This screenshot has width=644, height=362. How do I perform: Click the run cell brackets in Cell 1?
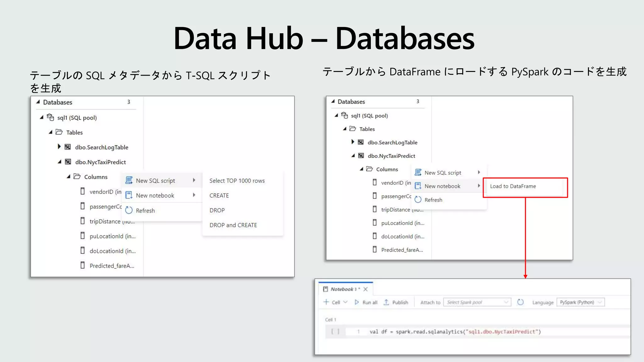pos(336,331)
